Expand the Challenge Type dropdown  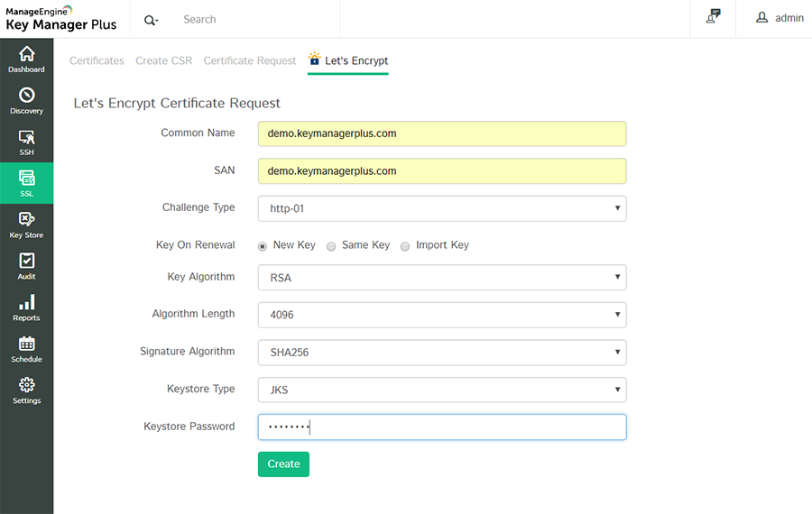coord(442,208)
